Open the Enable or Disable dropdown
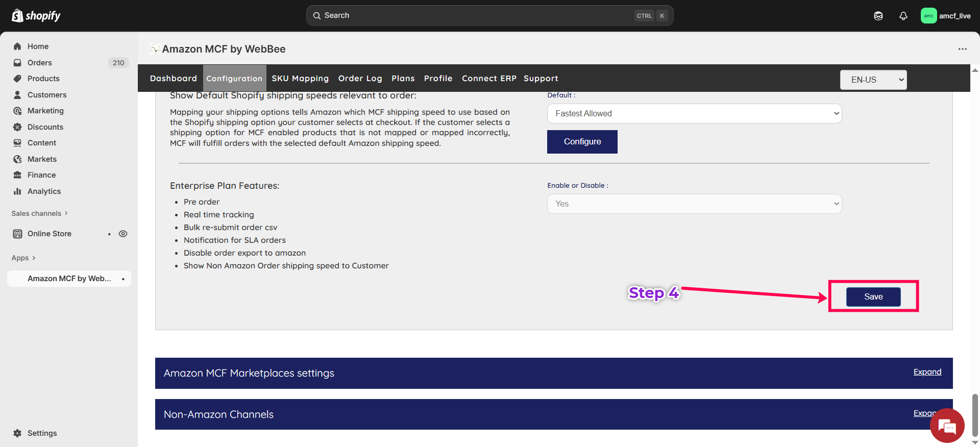Viewport: 980px width, 447px height. pyautogui.click(x=694, y=204)
